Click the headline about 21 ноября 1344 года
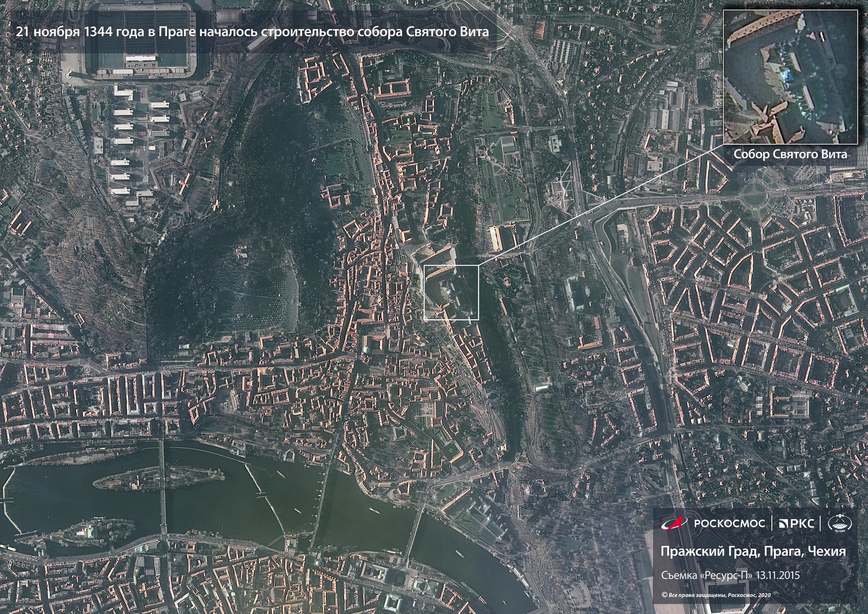Image resolution: width=868 pixels, height=614 pixels. click(x=252, y=32)
